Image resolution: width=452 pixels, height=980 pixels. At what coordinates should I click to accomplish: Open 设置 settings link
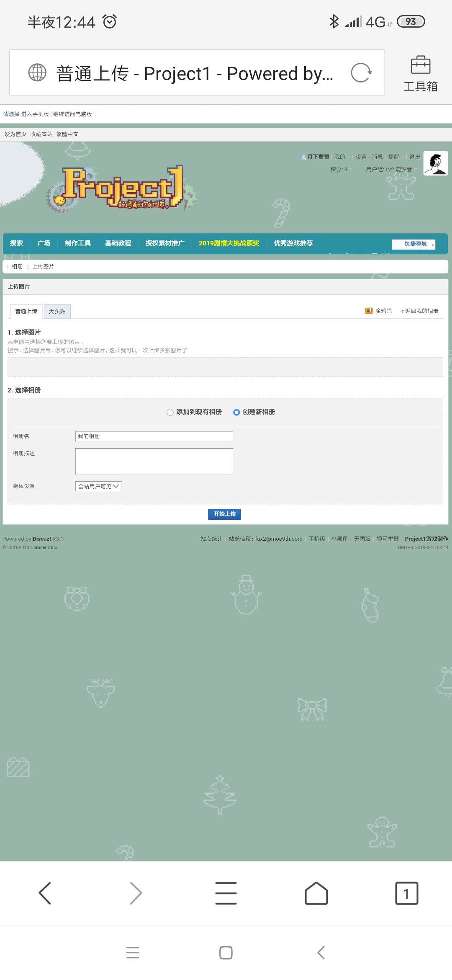click(361, 157)
